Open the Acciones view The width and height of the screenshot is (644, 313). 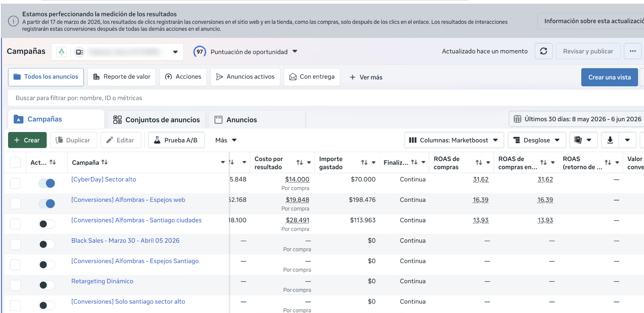coord(183,77)
